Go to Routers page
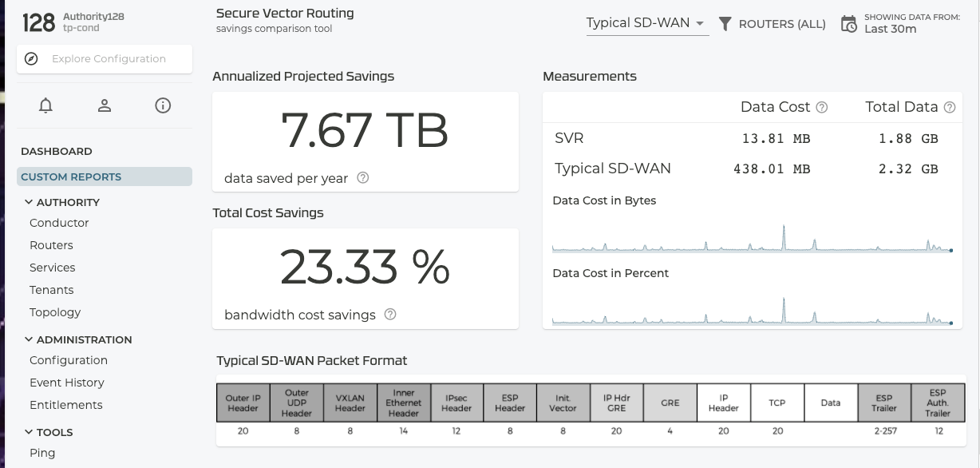This screenshot has height=468, width=980. tap(51, 245)
